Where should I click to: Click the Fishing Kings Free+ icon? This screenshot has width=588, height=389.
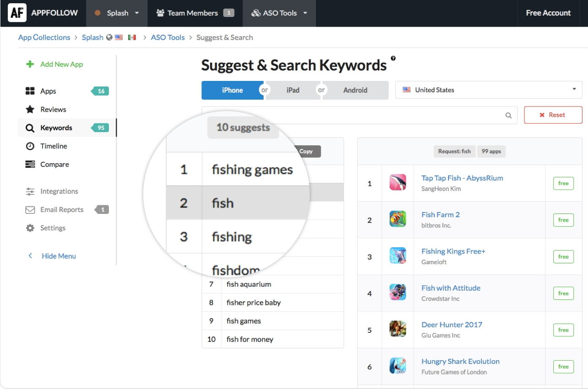tap(398, 256)
